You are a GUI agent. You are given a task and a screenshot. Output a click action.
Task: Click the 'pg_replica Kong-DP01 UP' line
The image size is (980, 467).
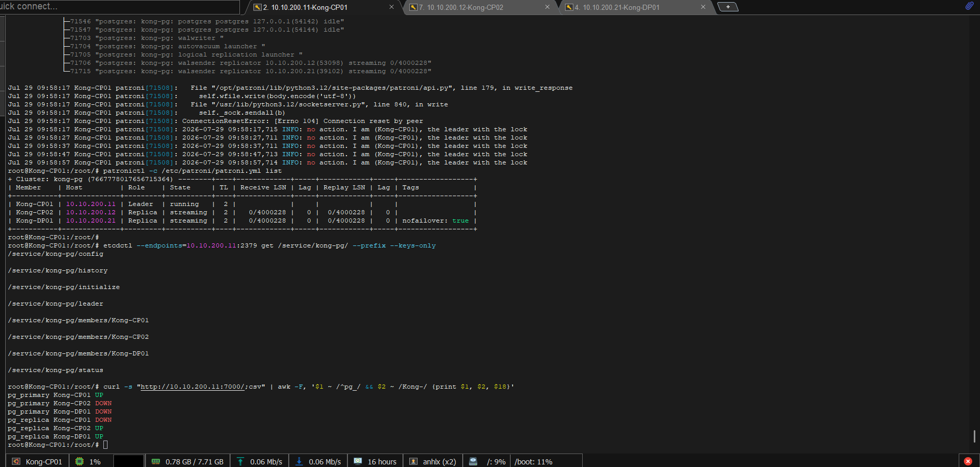point(56,436)
